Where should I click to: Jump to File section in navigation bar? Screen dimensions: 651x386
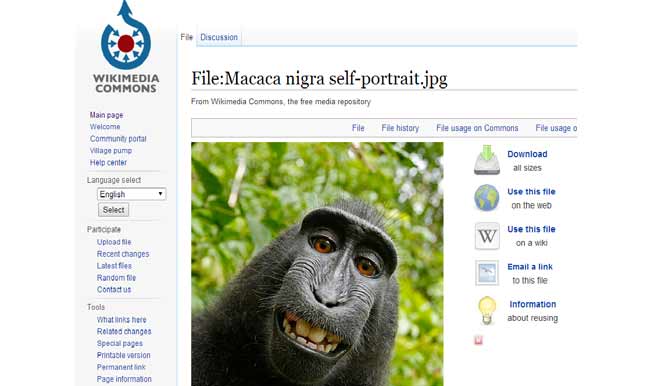[x=358, y=128]
